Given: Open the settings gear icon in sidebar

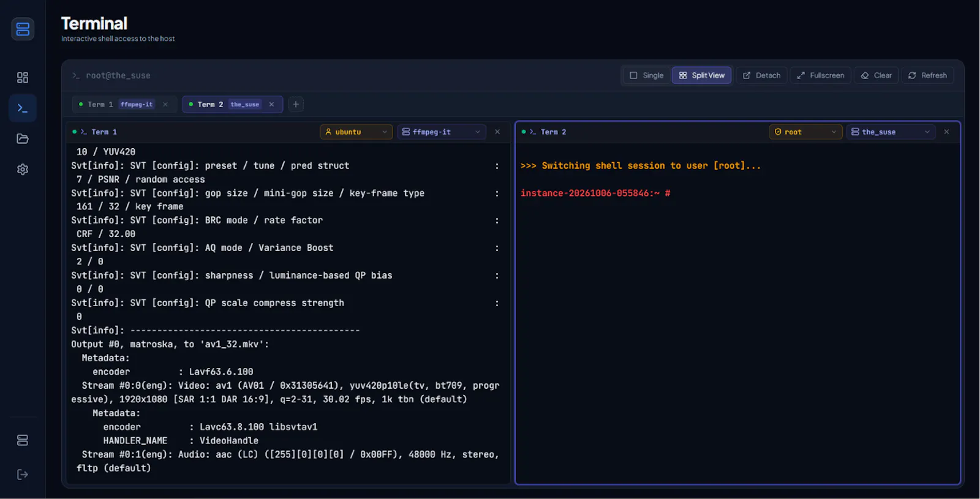Looking at the screenshot, I should pyautogui.click(x=23, y=170).
